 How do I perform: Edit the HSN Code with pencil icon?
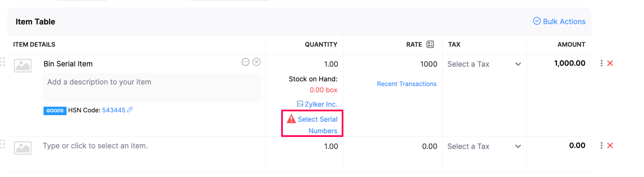(x=130, y=110)
